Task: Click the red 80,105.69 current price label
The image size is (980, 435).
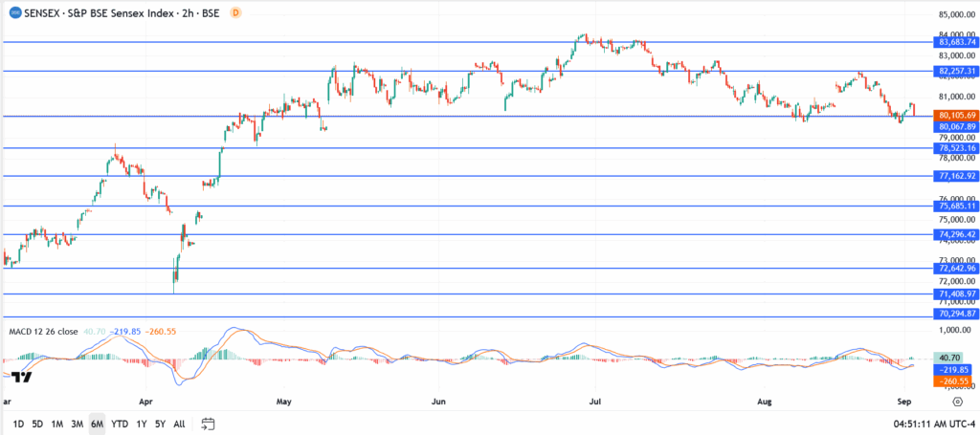Action: pyautogui.click(x=955, y=115)
